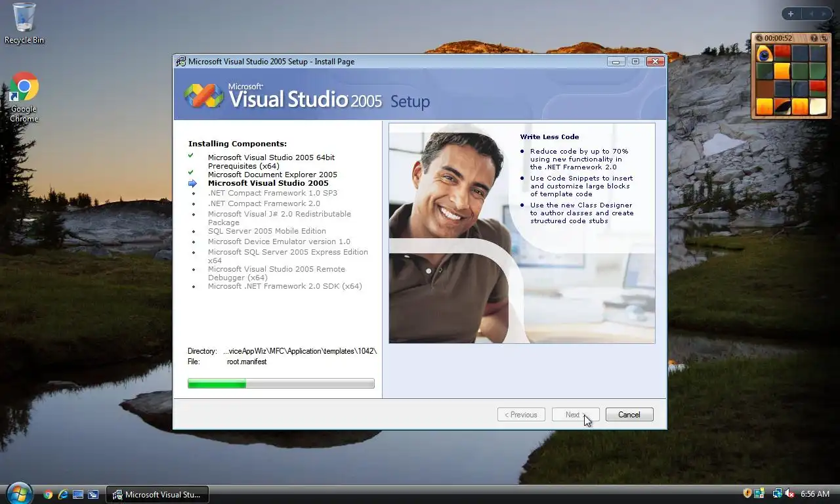This screenshot has width=840, height=504.
Task: Move the black-beak puzzle tile in bottom row
Action: click(x=782, y=106)
